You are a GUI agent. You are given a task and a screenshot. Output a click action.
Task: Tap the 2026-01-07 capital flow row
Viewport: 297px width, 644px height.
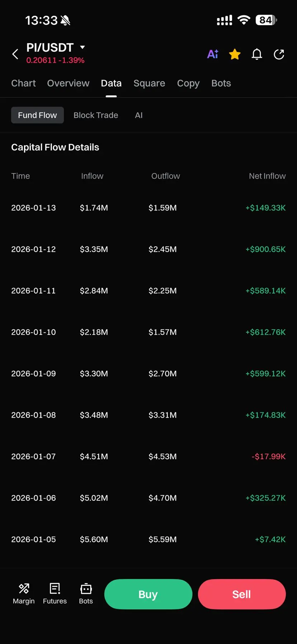[x=148, y=456]
